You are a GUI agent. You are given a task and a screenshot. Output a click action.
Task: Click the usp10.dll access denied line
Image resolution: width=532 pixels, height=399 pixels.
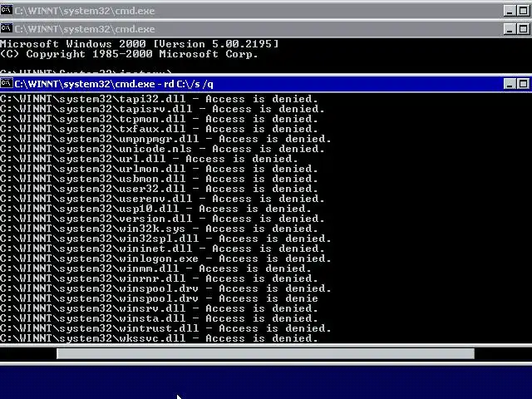click(x=155, y=209)
